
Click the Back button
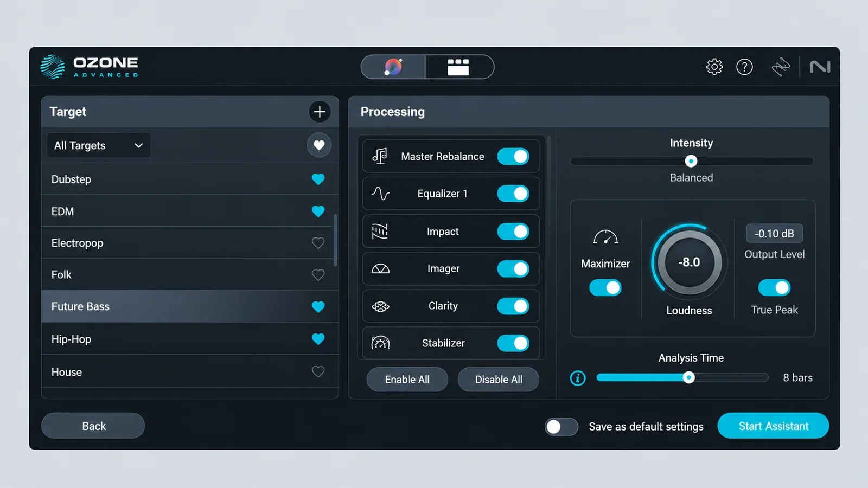(x=93, y=426)
